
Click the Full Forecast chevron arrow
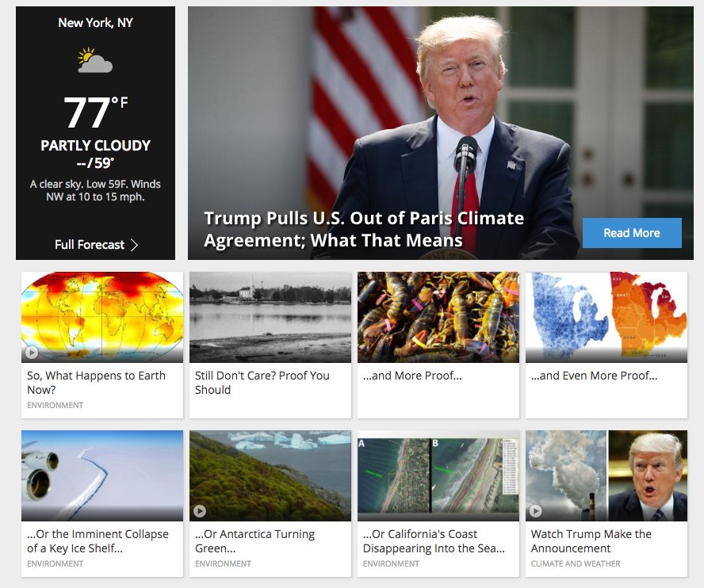click(x=134, y=245)
